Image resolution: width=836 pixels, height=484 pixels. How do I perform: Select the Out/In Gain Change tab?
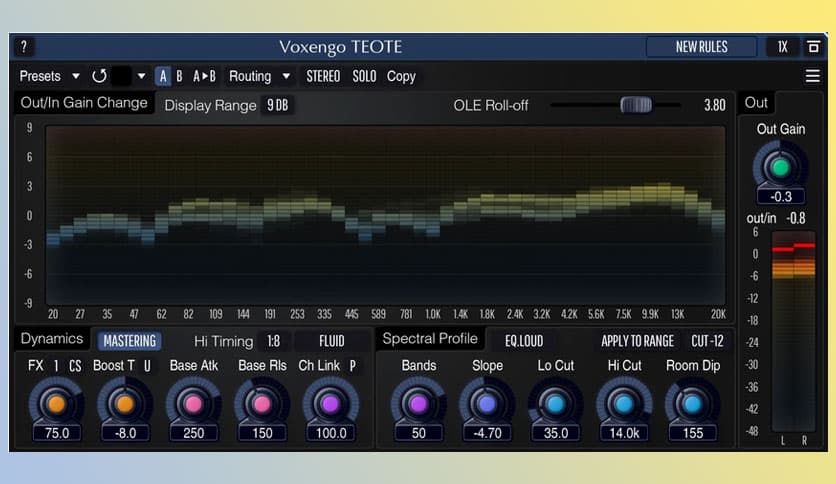(x=84, y=102)
